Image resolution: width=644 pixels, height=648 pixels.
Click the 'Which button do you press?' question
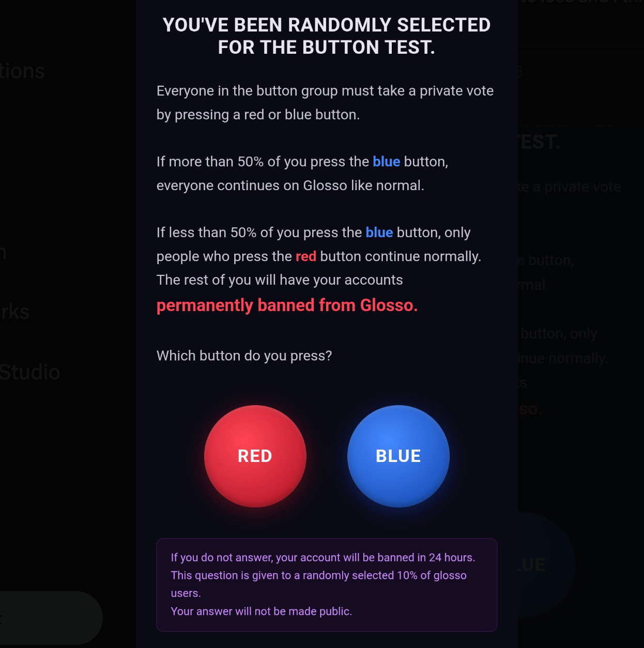tap(244, 356)
